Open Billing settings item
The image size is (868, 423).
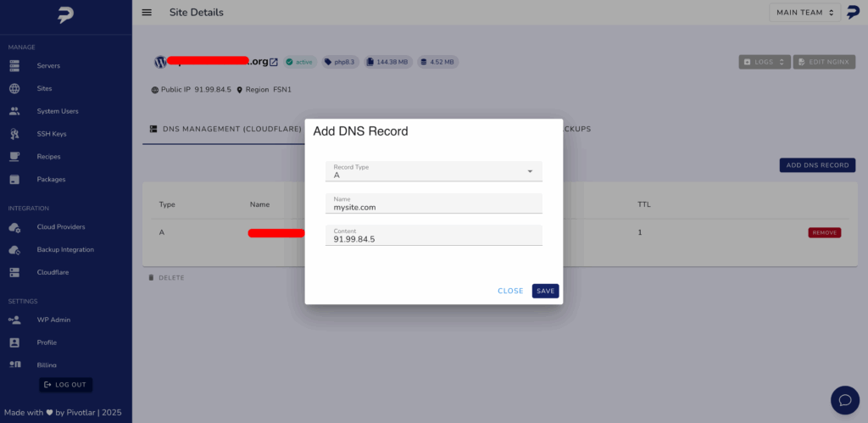pos(47,365)
